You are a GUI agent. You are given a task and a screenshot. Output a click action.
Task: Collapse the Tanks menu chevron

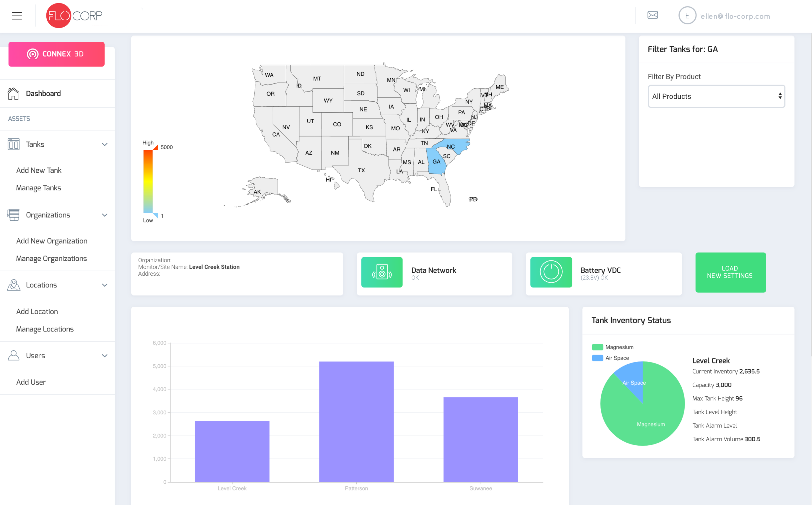pyautogui.click(x=105, y=144)
